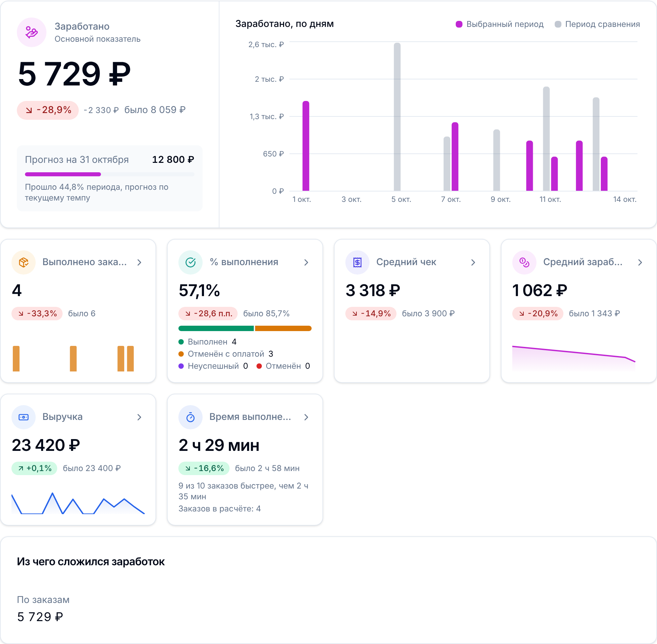Click the green-orange completion ratio bar
The height and width of the screenshot is (644, 657).
click(245, 328)
